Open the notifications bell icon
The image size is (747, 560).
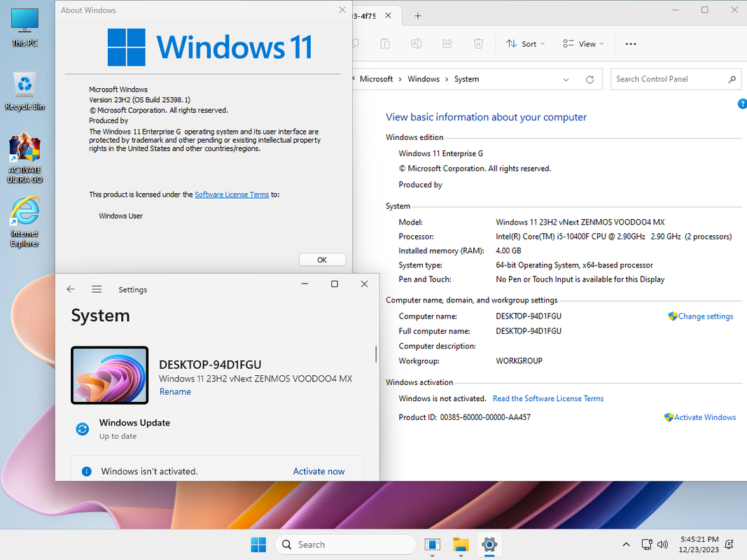pyautogui.click(x=729, y=545)
